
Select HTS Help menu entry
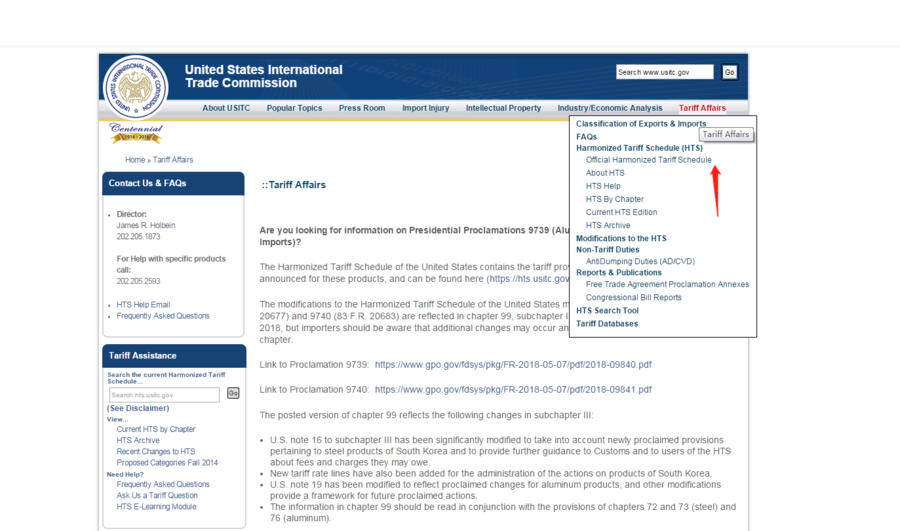603,186
